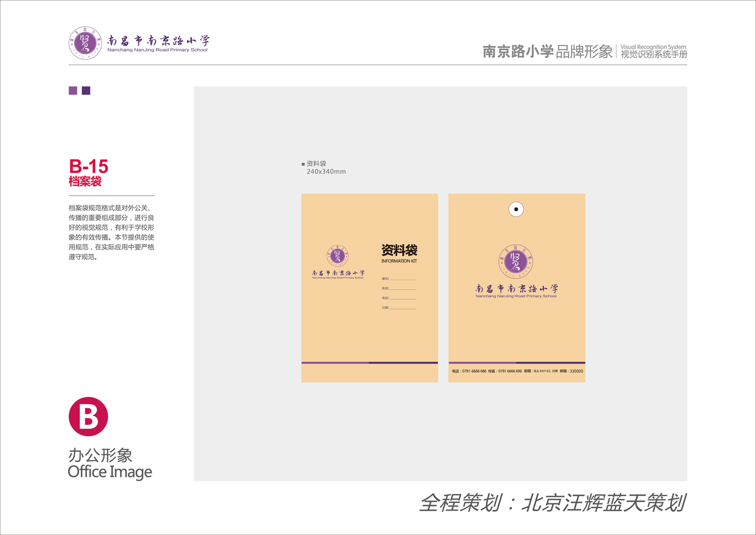Click the 电话 field line on the left envelope
756x535 pixels.
coord(398,298)
